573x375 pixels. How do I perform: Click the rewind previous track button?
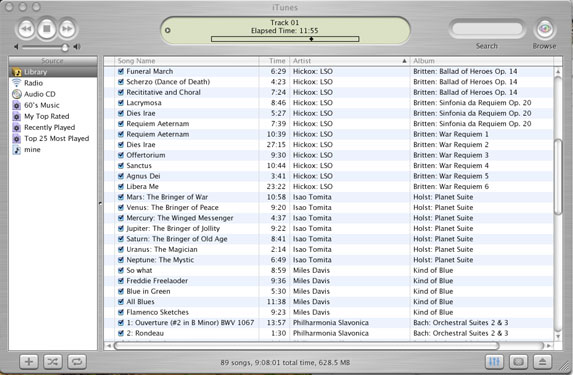tap(26, 29)
